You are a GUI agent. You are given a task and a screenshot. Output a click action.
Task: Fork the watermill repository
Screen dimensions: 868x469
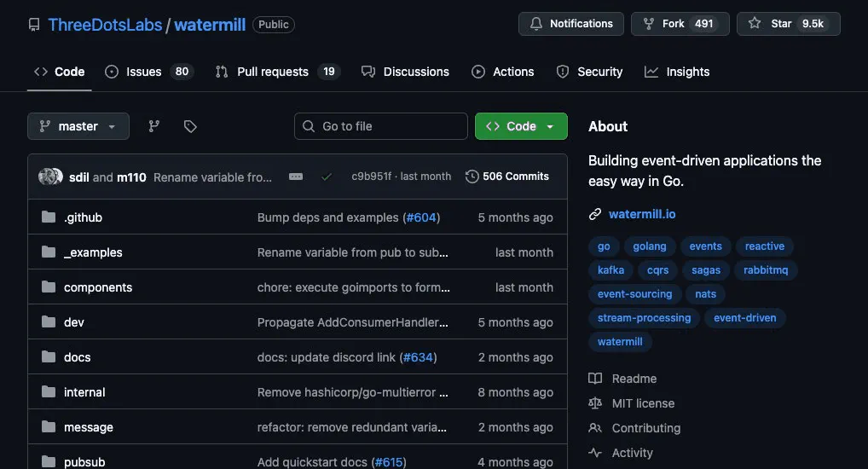click(x=679, y=24)
